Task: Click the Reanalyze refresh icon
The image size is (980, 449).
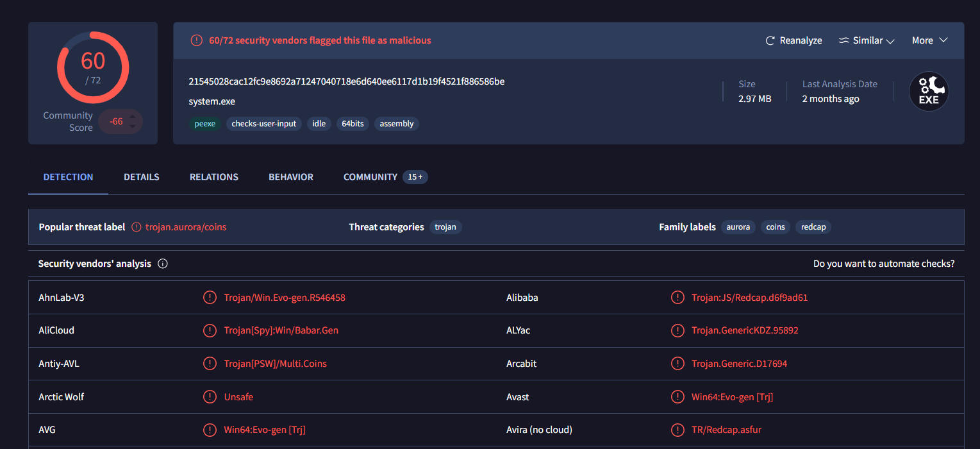Action: coord(770,40)
